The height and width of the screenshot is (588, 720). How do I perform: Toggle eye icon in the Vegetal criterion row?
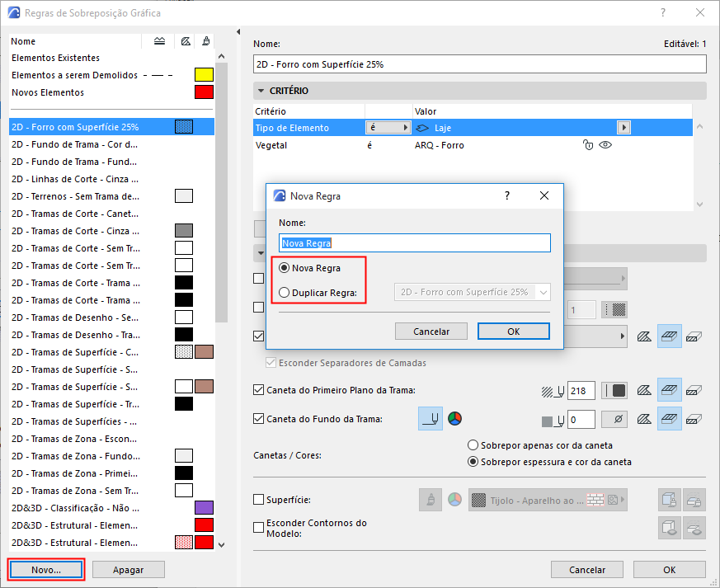coord(605,145)
